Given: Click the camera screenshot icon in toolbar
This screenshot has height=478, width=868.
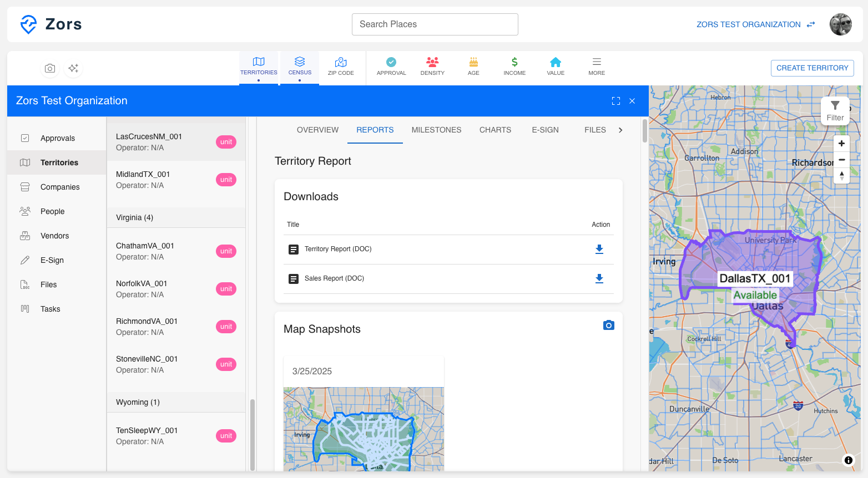Looking at the screenshot, I should point(50,68).
